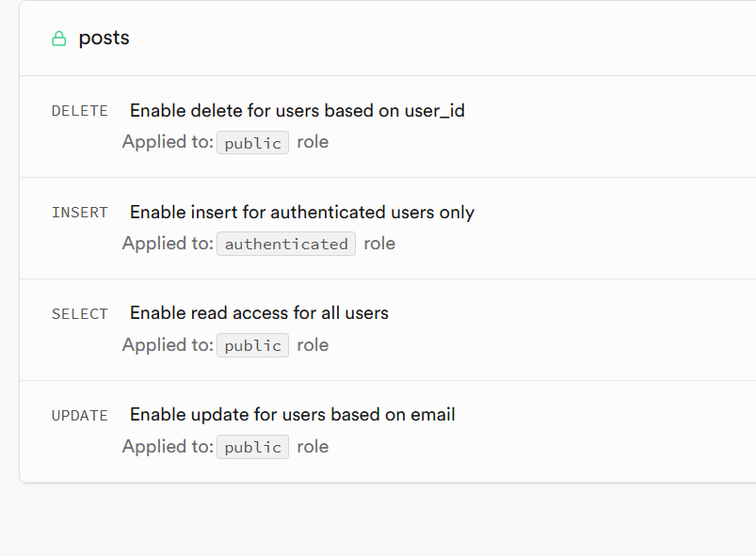Click 'Applied to:' text in the INSERT row
Screen dimensions: 756x556
coord(168,245)
